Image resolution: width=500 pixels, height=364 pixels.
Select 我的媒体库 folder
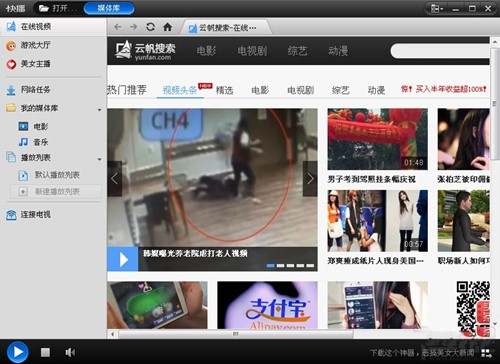(x=32, y=108)
